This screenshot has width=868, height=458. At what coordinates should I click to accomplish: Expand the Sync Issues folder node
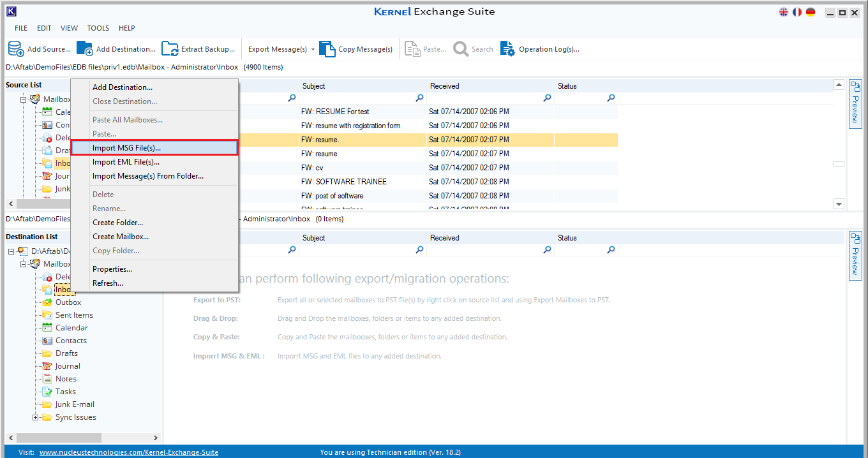36,417
